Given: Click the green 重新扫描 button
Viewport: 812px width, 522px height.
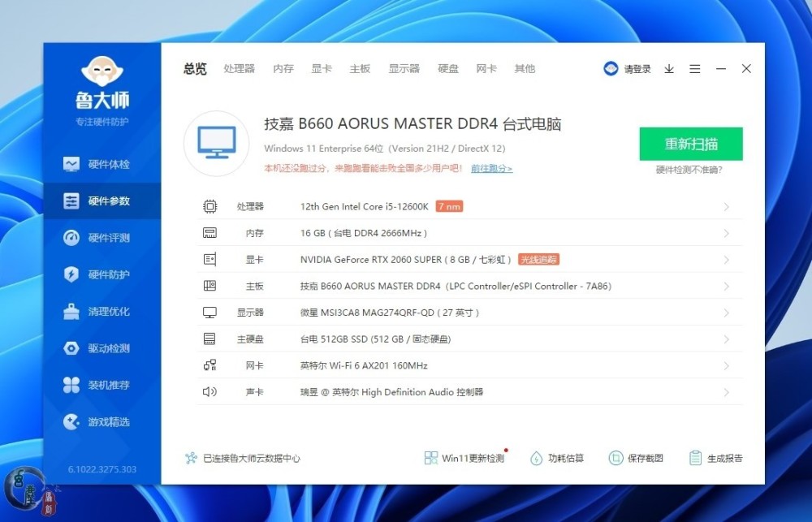Looking at the screenshot, I should 691,144.
